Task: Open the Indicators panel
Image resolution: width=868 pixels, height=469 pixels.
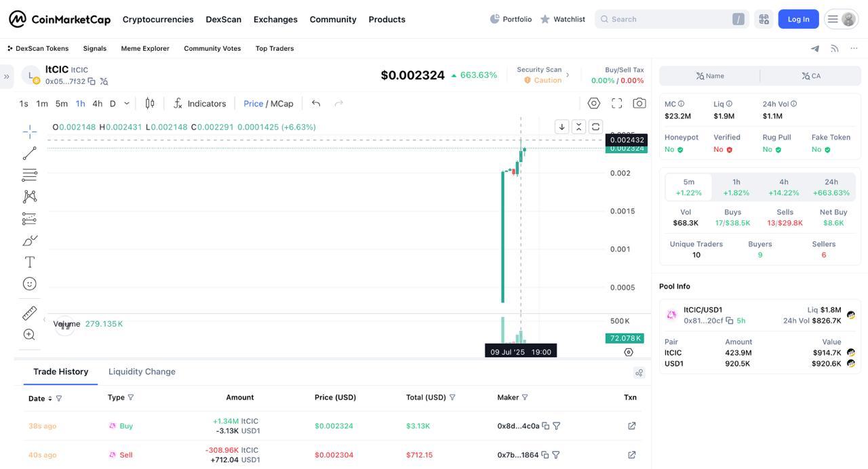Action: (x=199, y=103)
